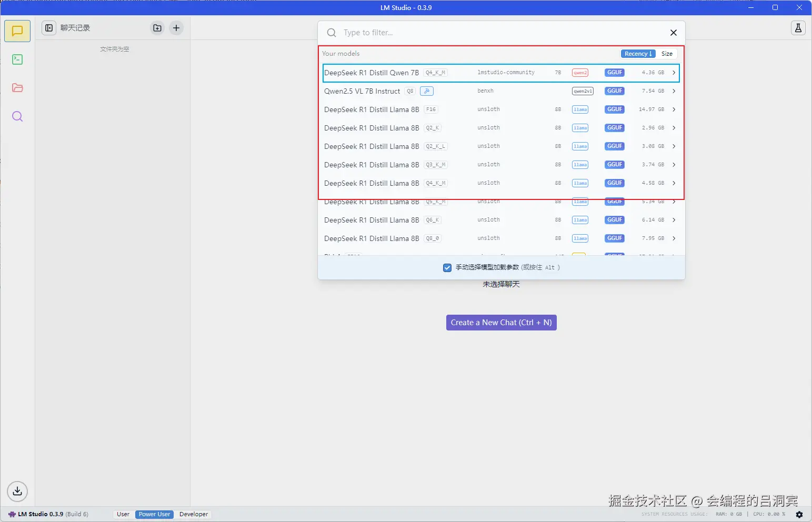Create a new chat folder icon
812x522 pixels.
click(x=157, y=28)
